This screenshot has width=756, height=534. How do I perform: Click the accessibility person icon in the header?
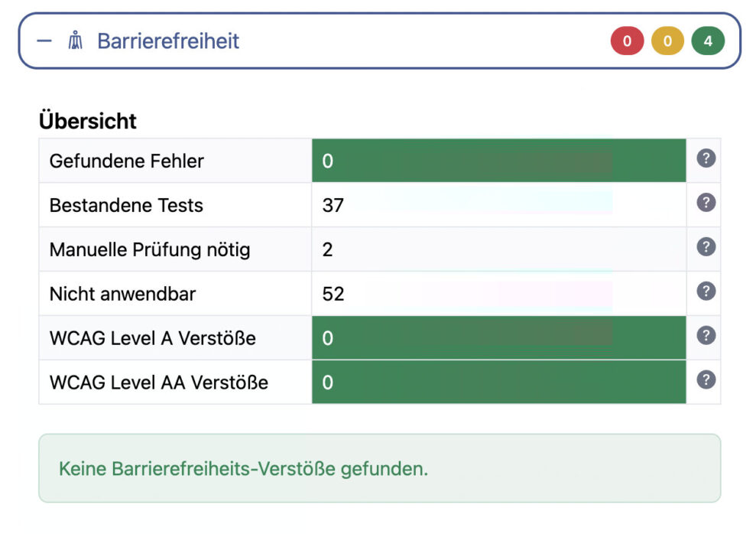point(74,40)
